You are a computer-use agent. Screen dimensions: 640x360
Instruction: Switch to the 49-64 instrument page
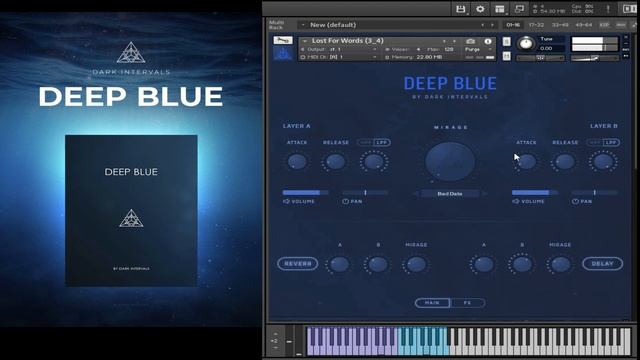click(x=583, y=25)
